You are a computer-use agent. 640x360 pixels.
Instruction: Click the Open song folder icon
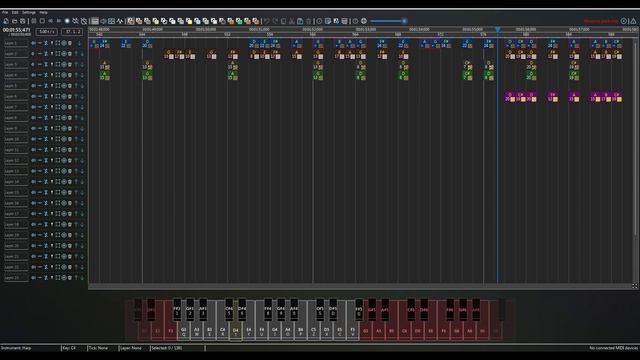(14, 21)
